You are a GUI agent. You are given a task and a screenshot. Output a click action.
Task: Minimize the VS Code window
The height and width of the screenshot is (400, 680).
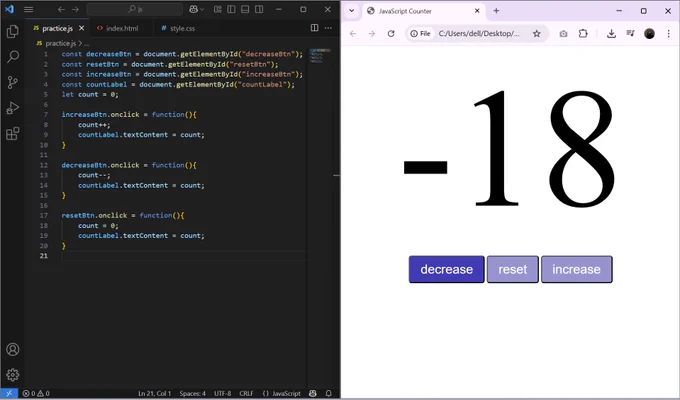[x=279, y=9]
